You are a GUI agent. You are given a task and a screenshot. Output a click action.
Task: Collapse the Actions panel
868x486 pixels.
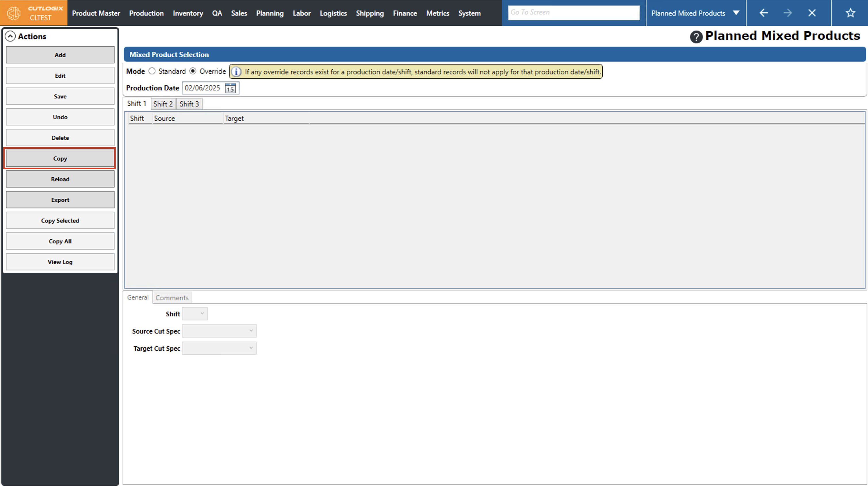(x=10, y=37)
